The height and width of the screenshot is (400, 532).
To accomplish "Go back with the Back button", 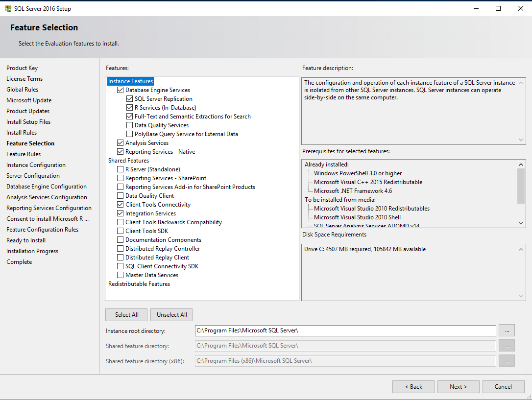I will click(413, 387).
